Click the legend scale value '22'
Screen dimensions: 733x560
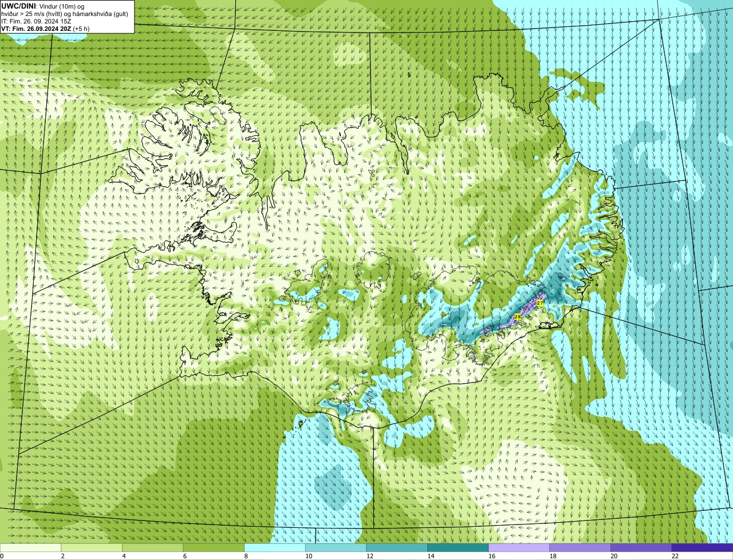(675, 556)
